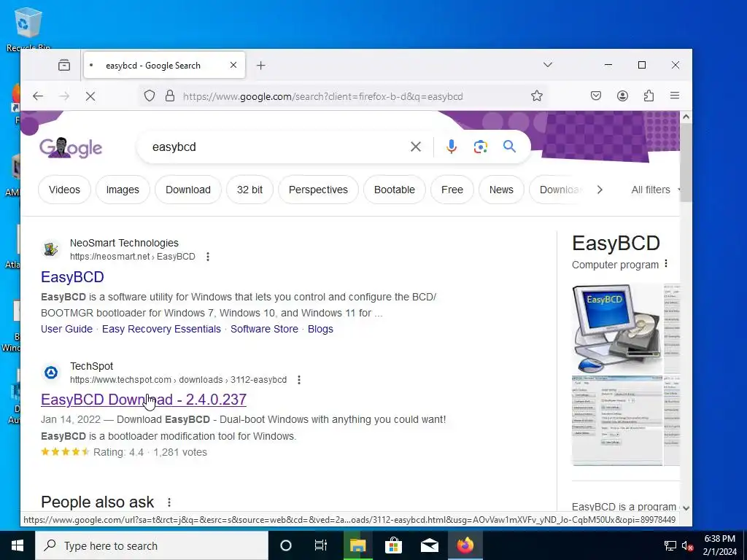Open tracking protection shield icon
The height and width of the screenshot is (560, 747).
150,96
